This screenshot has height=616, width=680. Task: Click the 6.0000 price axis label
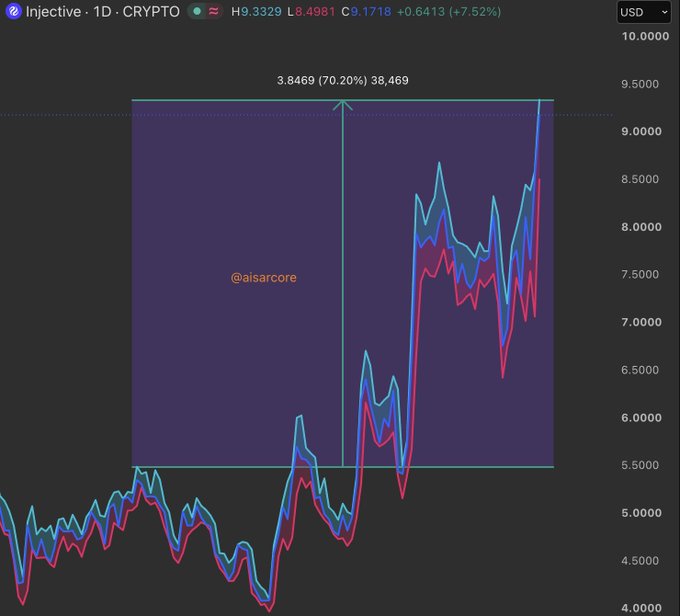click(x=641, y=418)
